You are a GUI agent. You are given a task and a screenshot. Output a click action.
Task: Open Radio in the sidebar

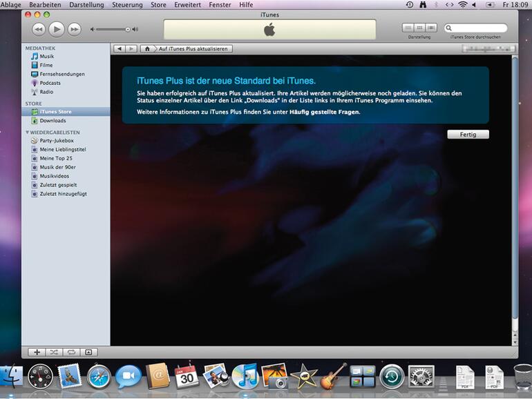click(x=46, y=92)
